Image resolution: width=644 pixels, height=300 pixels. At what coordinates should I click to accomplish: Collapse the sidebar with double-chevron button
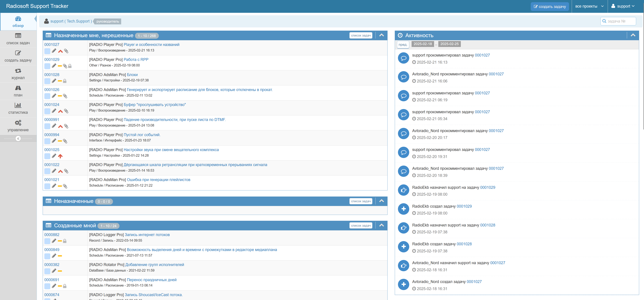(18, 139)
